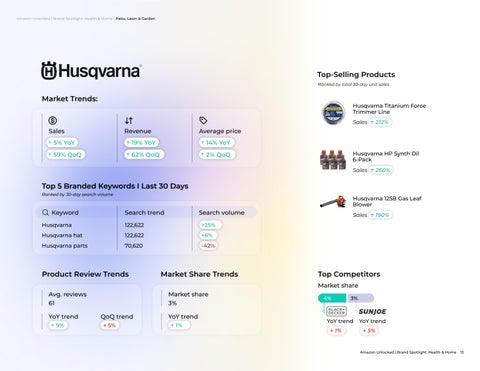Open the 125B Gas Leaf Blower thumbnail
The height and width of the screenshot is (371, 480).
click(x=333, y=202)
